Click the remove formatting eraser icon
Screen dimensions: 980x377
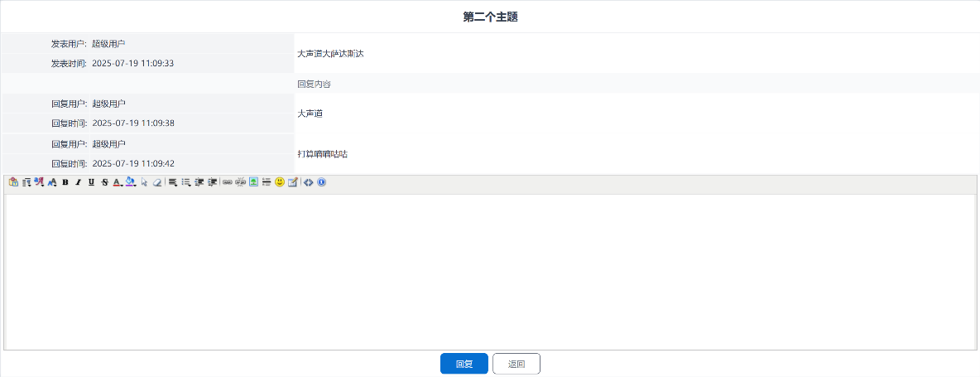(x=157, y=182)
